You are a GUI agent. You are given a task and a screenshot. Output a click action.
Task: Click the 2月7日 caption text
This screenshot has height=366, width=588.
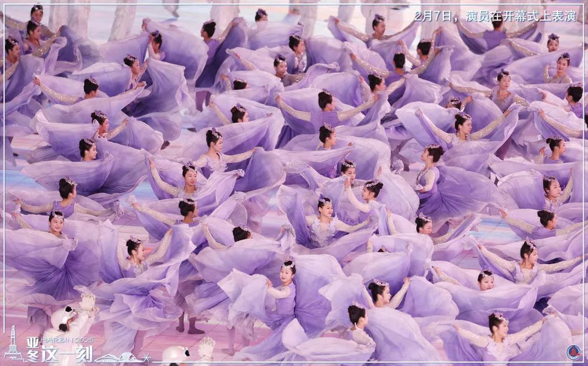coord(436,16)
